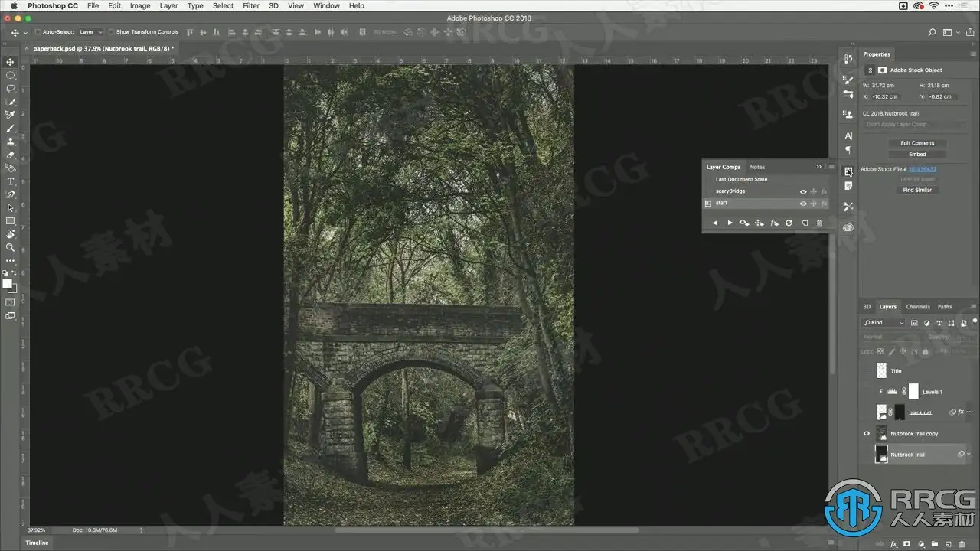The width and height of the screenshot is (980, 551).
Task: Select the Lasso tool
Action: click(x=11, y=88)
